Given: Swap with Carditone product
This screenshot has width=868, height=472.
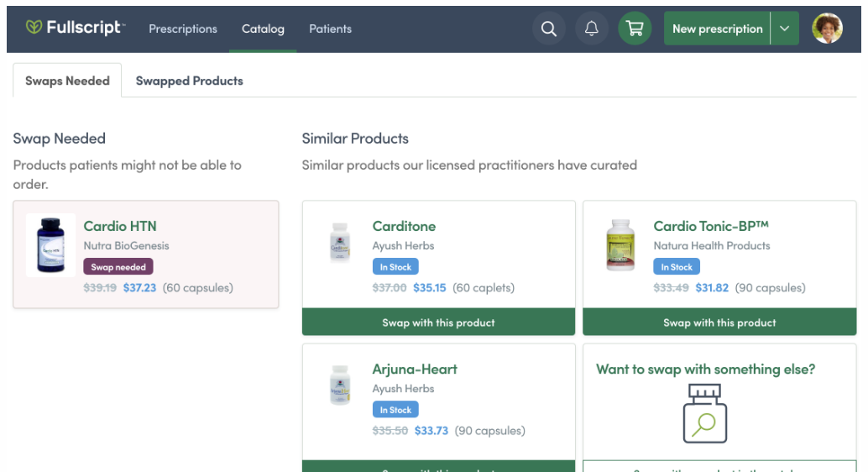Looking at the screenshot, I should 438,323.
